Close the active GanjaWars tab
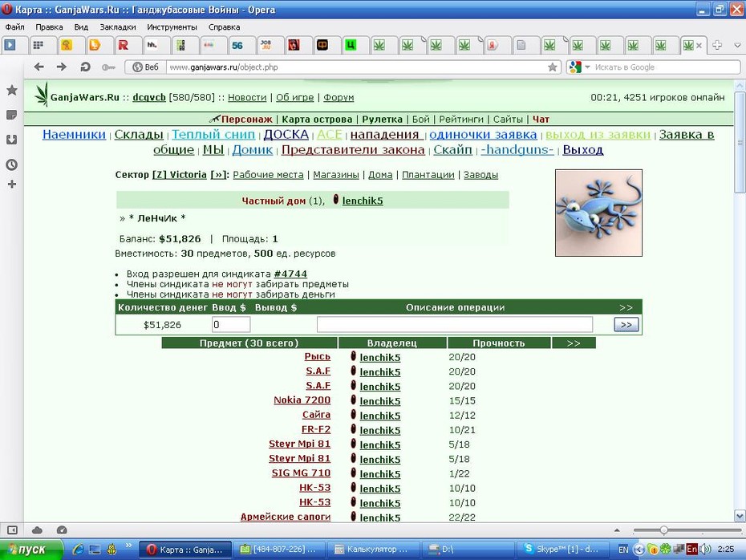The height and width of the screenshot is (560, 746). pyautogui.click(x=699, y=46)
